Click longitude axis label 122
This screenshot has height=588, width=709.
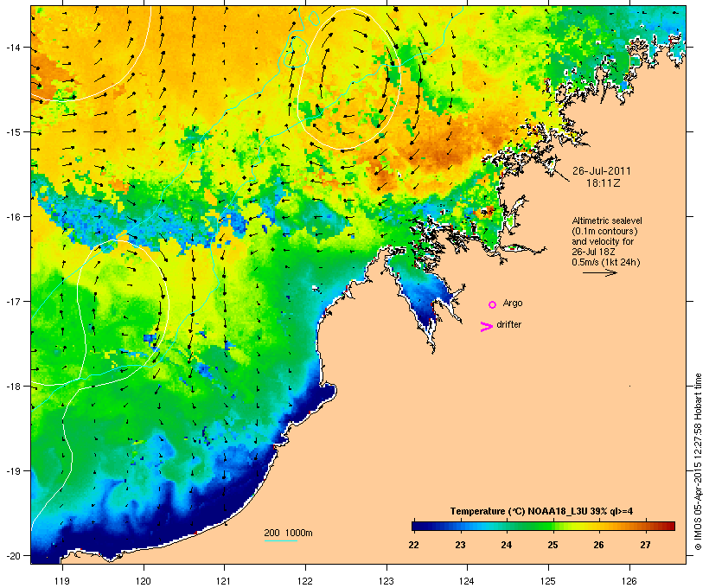click(305, 581)
